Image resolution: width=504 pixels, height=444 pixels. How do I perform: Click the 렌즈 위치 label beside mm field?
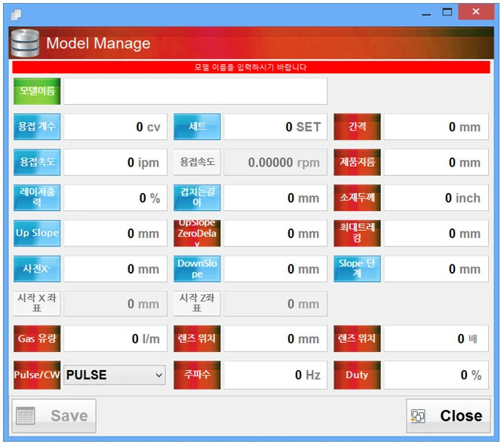(x=197, y=338)
